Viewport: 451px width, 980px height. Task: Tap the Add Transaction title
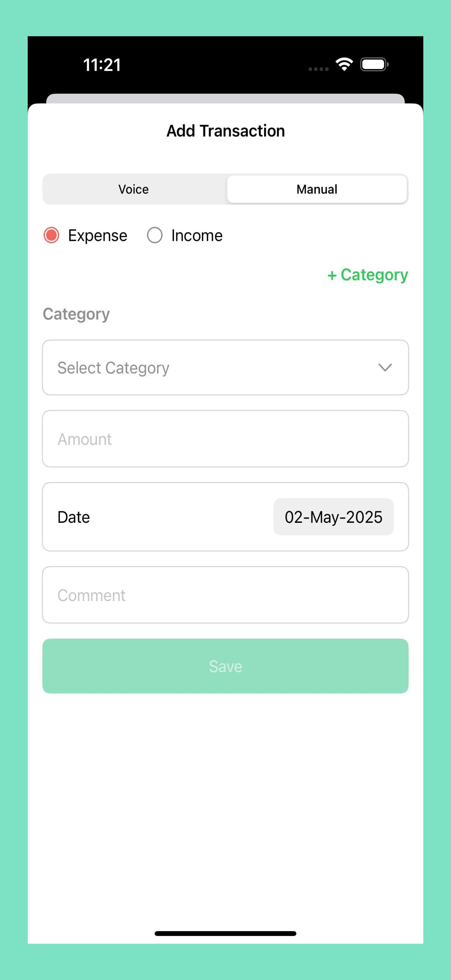[x=225, y=131]
